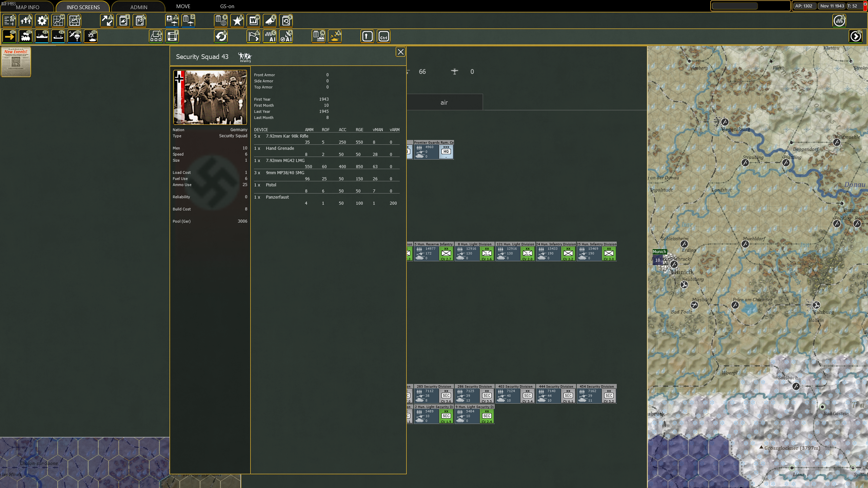Toggle the GS-on setting
The height and width of the screenshot is (488, 868).
[227, 6]
